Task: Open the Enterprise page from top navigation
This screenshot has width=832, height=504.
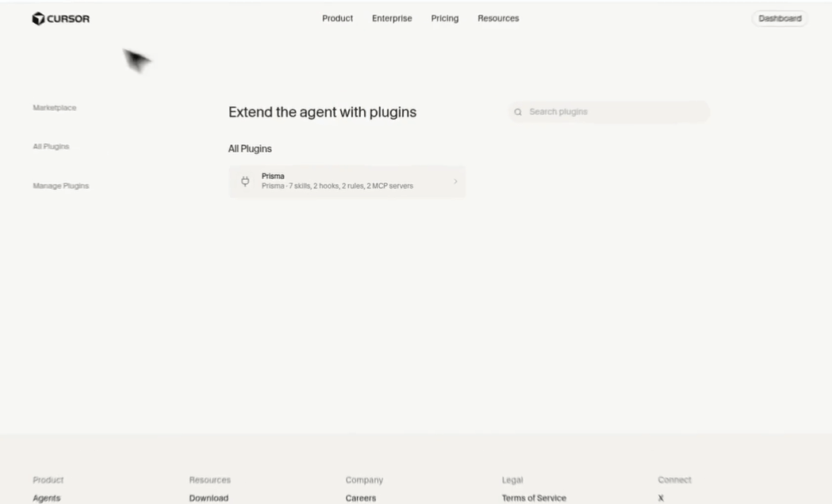Action: [x=392, y=18]
